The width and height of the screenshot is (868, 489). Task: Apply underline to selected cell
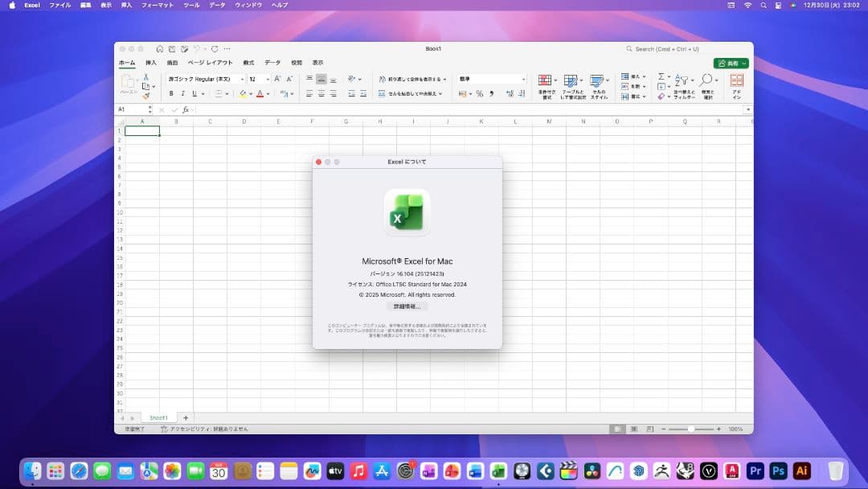[x=195, y=92]
